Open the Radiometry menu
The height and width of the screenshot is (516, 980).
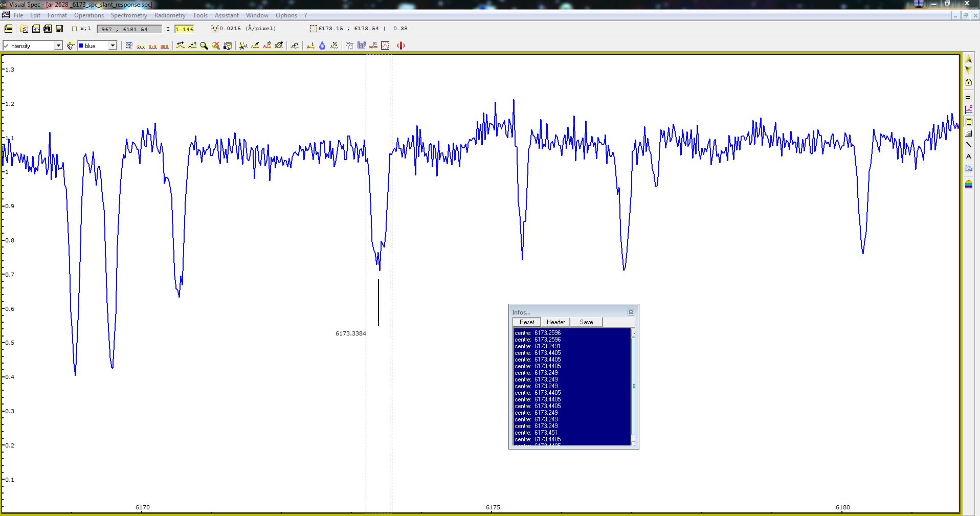(170, 15)
